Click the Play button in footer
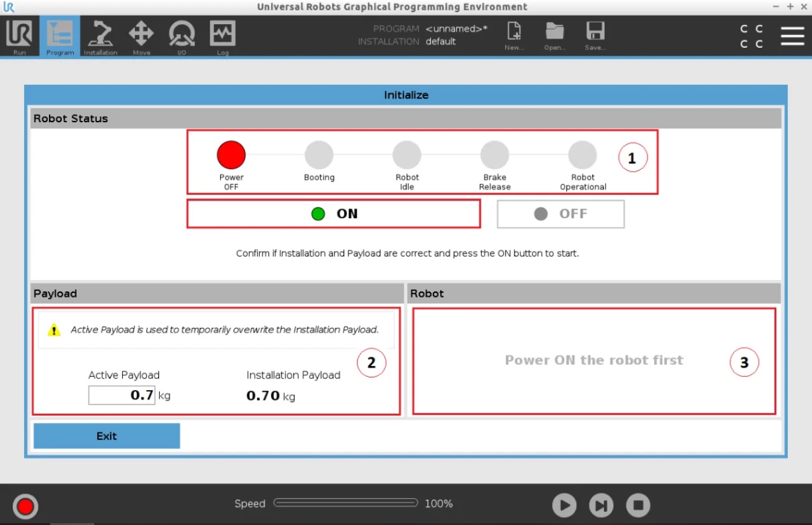This screenshot has height=525, width=812. pyautogui.click(x=564, y=505)
